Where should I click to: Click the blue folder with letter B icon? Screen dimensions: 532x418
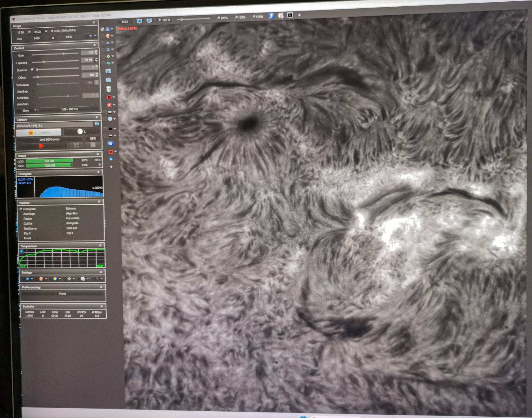click(108, 71)
